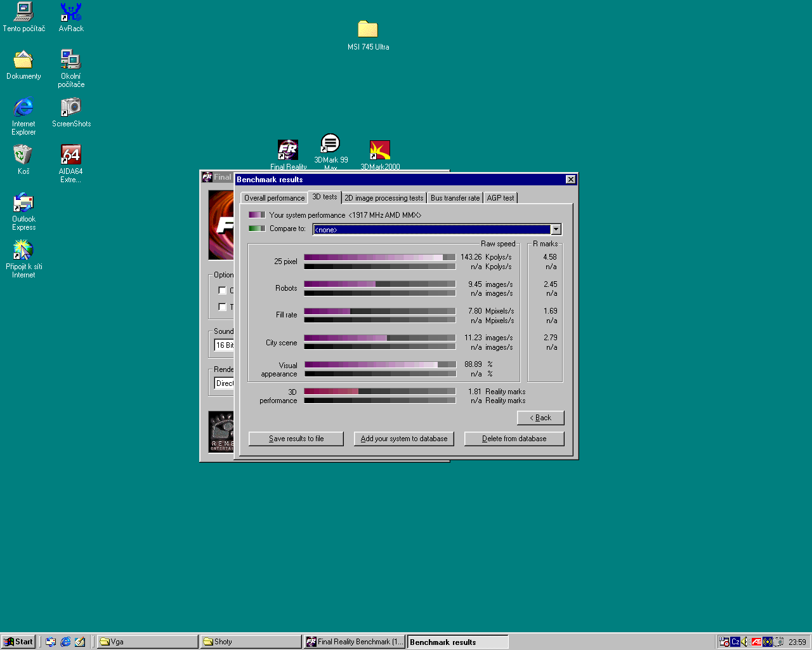Expand the Compare to dropdown
The image size is (812, 650).
click(556, 229)
